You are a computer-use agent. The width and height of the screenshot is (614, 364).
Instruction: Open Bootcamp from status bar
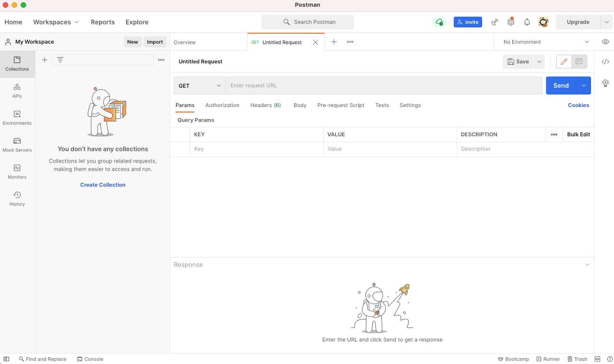click(513, 359)
